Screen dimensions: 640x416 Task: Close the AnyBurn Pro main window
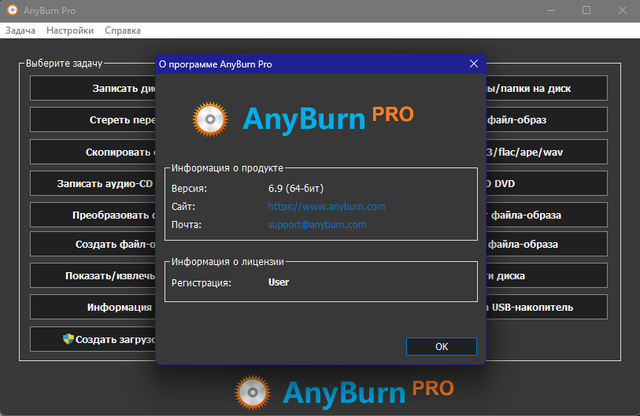point(622,10)
